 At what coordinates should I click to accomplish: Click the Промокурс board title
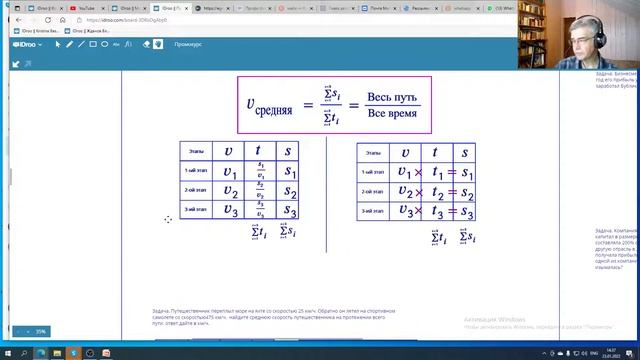(x=188, y=44)
